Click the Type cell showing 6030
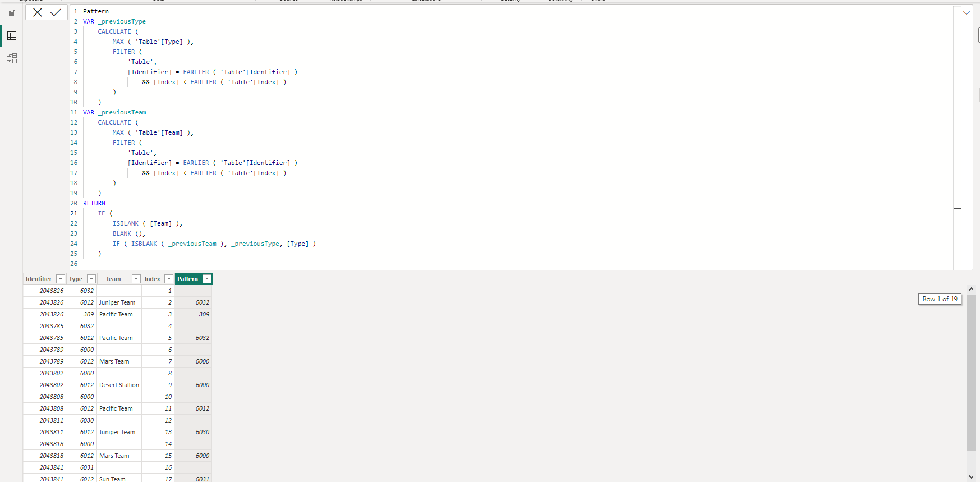Image resolution: width=980 pixels, height=482 pixels. 82,420
